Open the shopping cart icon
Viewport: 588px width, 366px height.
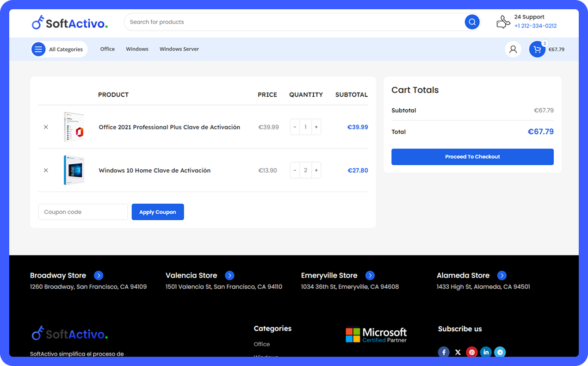(x=537, y=49)
